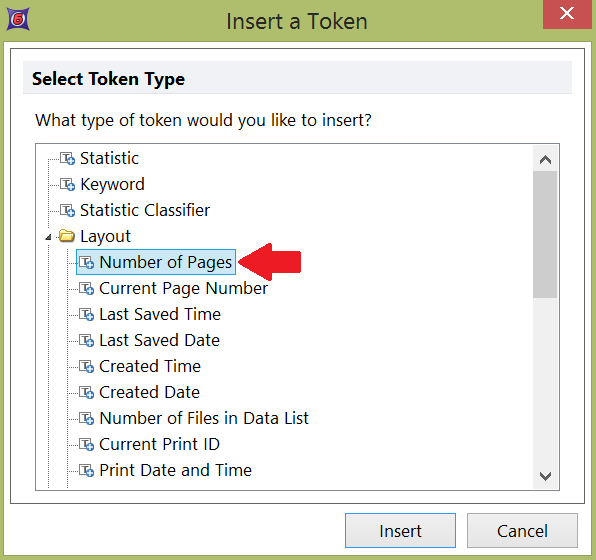Click the Cancel button
Screen dimensions: 596x560
pos(522,531)
